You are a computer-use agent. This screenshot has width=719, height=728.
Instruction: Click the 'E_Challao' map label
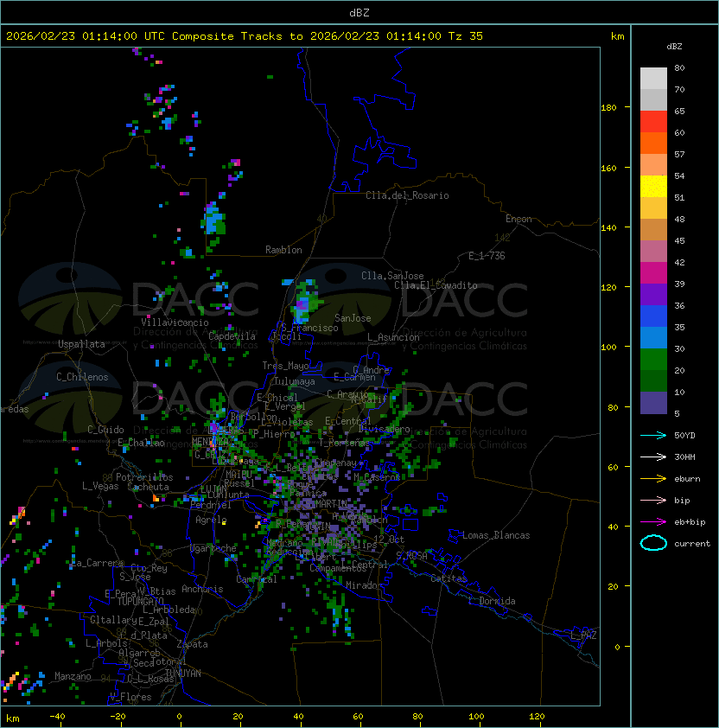tap(141, 443)
